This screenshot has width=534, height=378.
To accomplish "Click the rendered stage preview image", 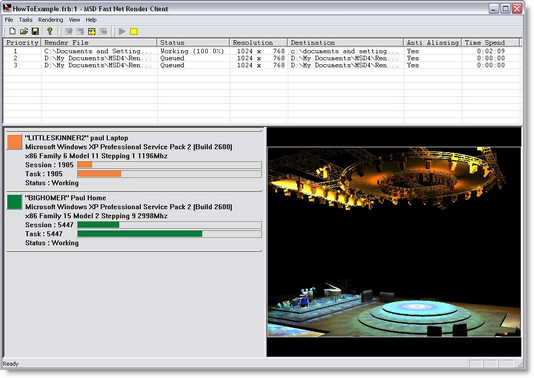I will [394, 242].
